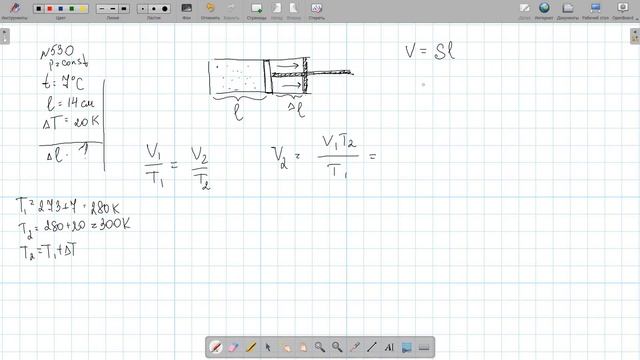Select the hand scroll page tool
The image size is (640, 360).
coord(302,347)
